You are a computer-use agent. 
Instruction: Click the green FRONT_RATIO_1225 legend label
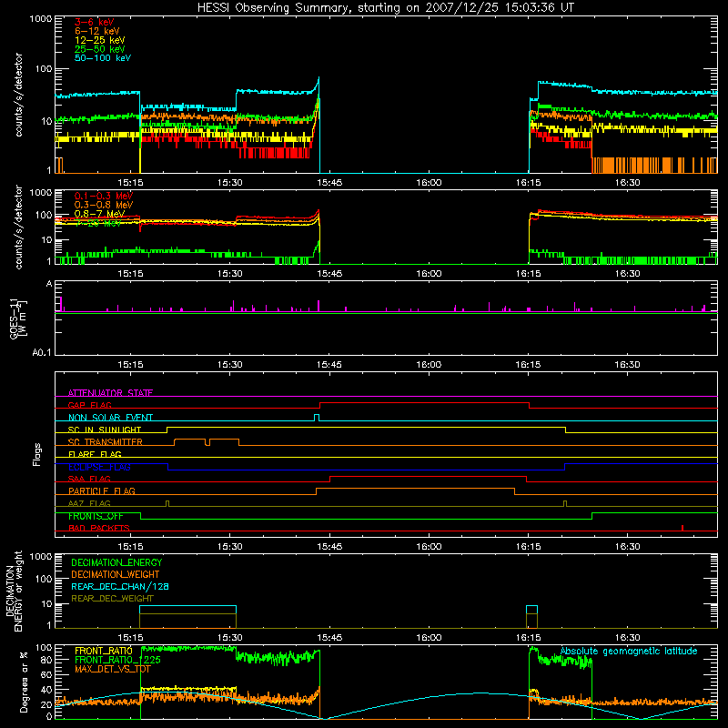(118, 660)
